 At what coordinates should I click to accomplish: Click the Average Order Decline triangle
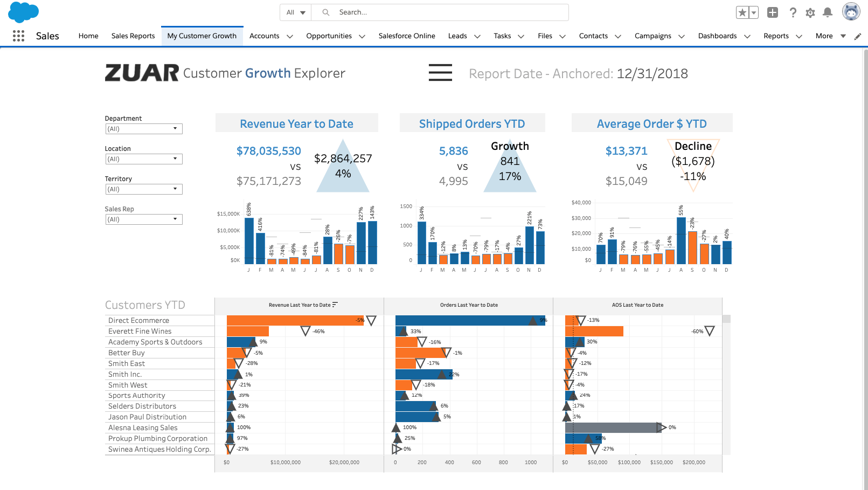click(x=693, y=166)
